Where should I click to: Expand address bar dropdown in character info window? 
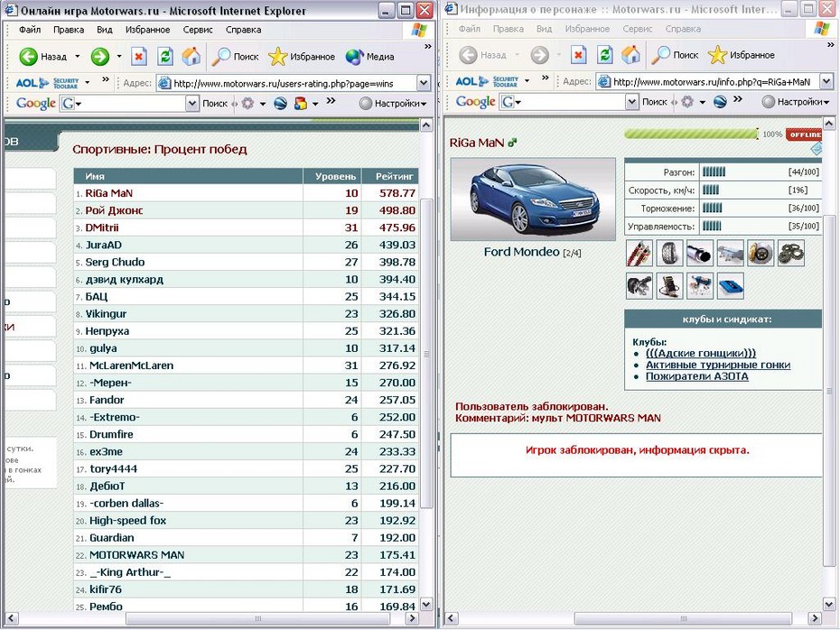click(x=826, y=81)
